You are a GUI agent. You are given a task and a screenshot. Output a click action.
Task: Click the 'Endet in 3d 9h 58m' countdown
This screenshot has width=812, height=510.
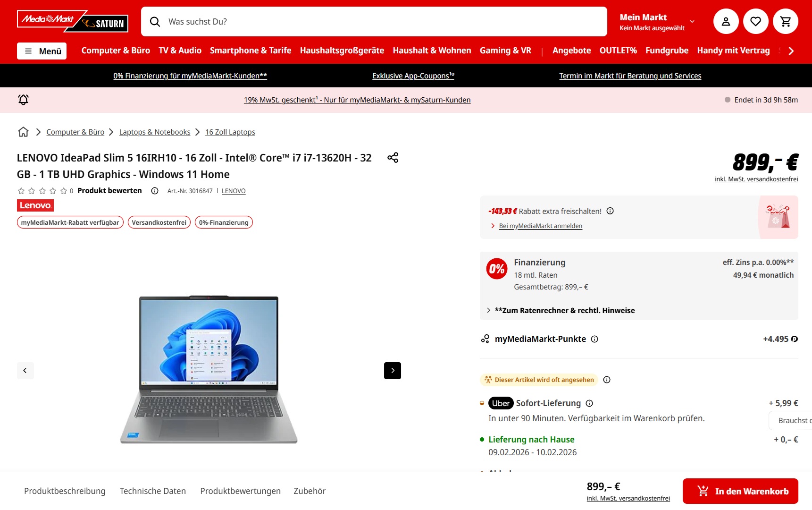761,100
